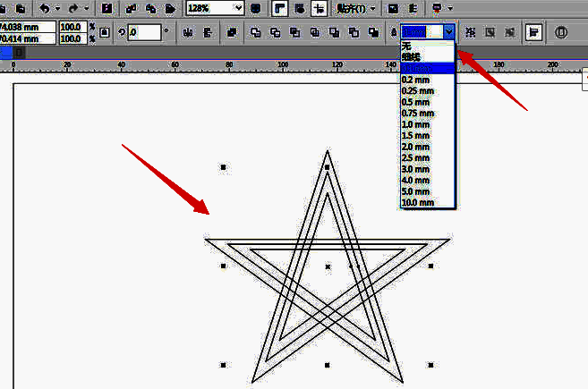Click the Import icon in top toolbar
The image size is (588, 389).
coord(131,8)
